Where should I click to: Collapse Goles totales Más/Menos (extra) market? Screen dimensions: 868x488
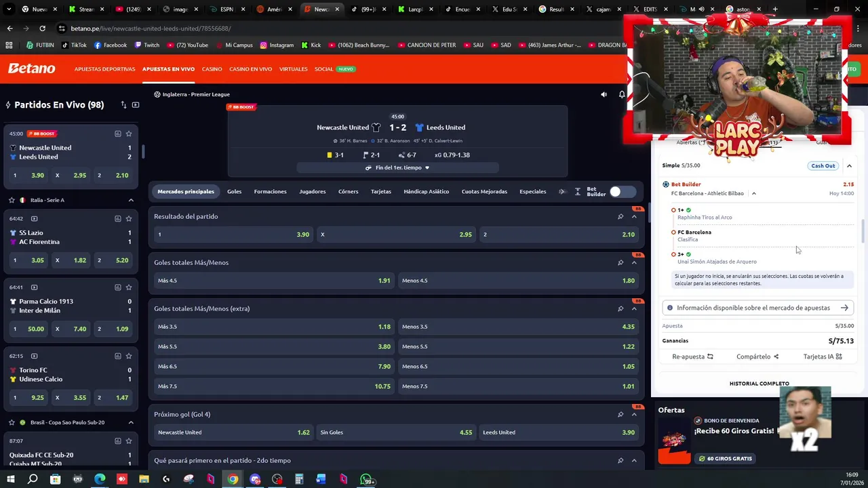634,308
